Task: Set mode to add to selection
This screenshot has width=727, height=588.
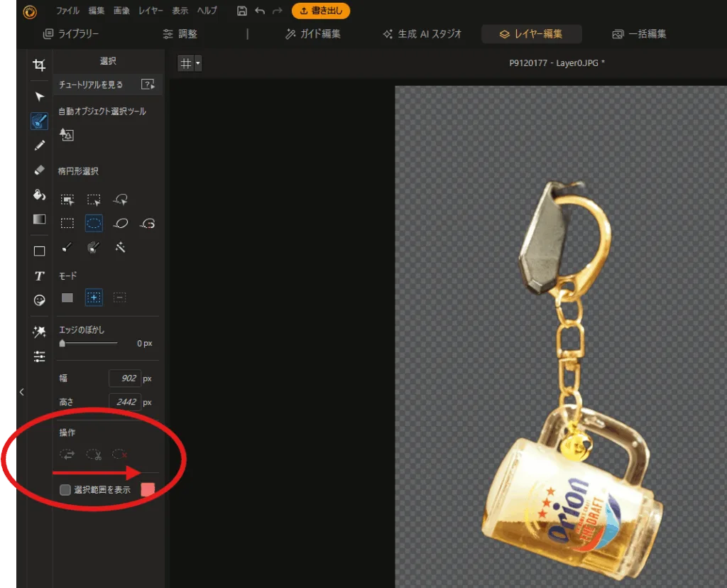Action: (94, 298)
